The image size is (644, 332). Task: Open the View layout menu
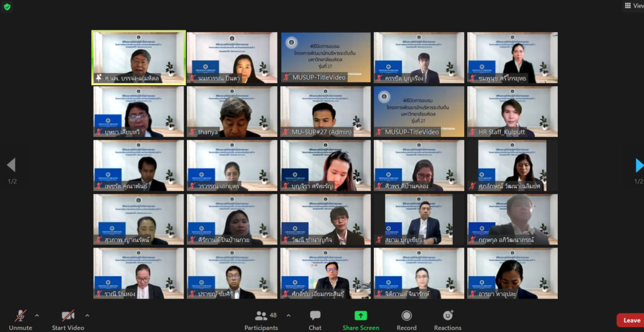(x=633, y=6)
